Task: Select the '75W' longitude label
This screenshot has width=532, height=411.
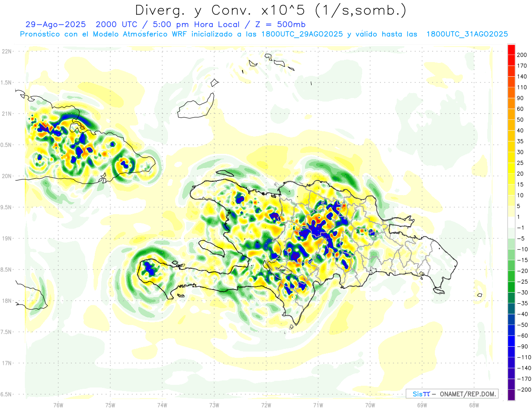Action: [x=110, y=405]
